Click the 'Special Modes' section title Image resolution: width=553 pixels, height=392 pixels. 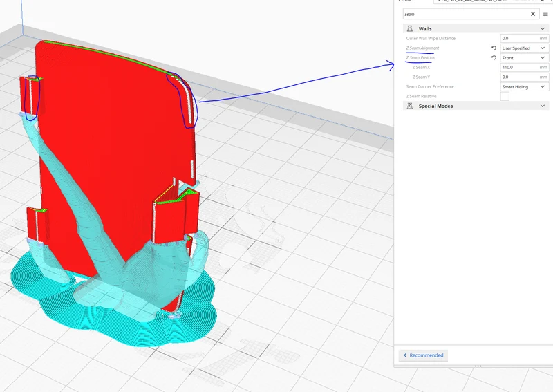point(435,106)
